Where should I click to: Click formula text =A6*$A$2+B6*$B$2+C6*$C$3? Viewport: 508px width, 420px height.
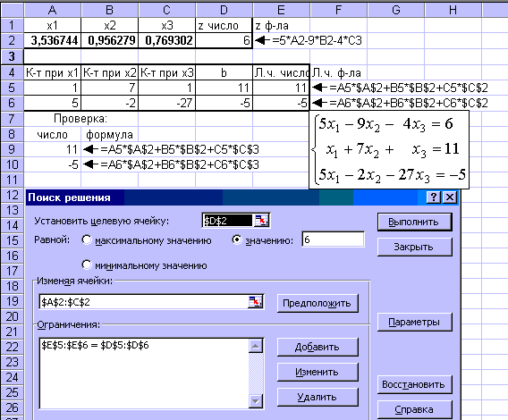[x=180, y=164]
